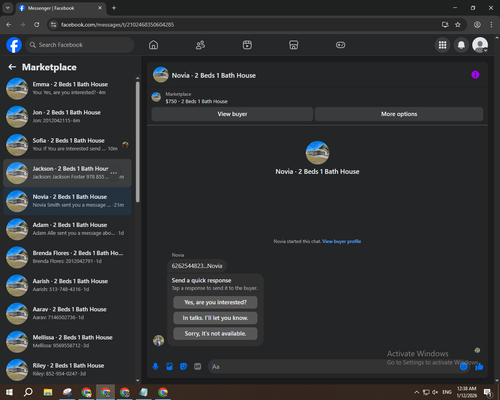Open a new browser tab
Viewport: 500px width, 400px height.
[x=114, y=8]
